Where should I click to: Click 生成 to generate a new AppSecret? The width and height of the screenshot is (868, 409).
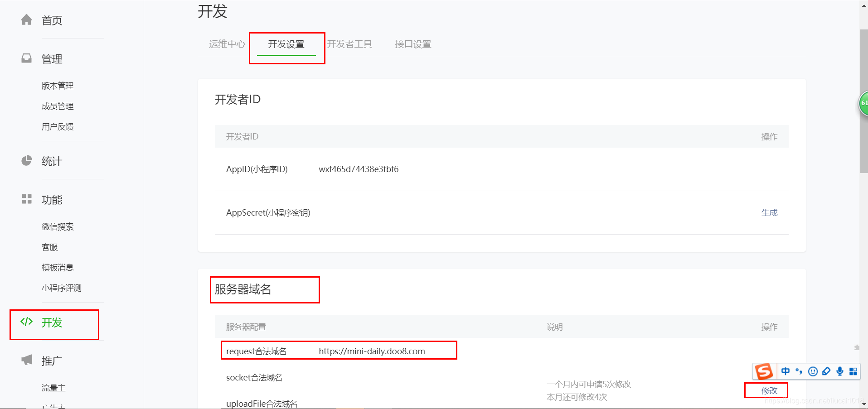coord(769,212)
